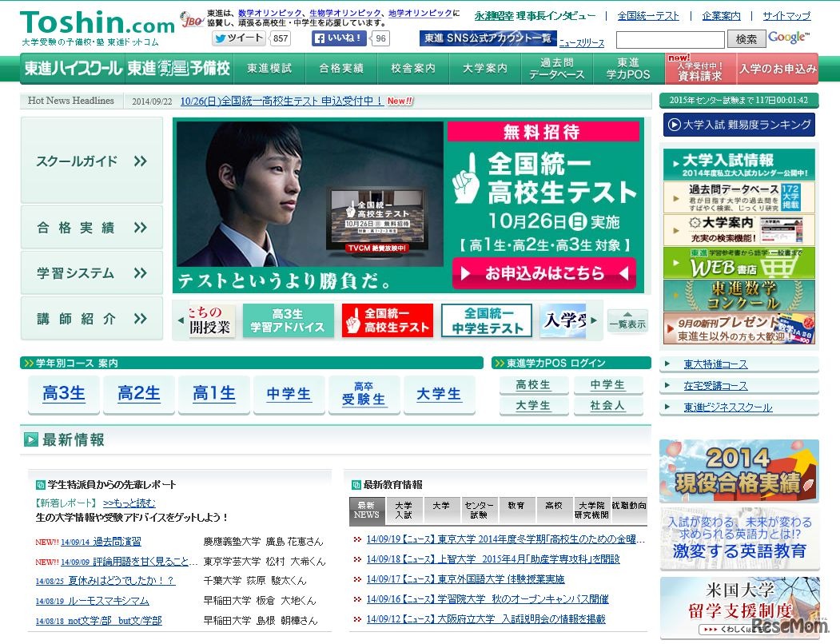
Task: Switch to 大学入試 news tab
Action: (x=404, y=510)
